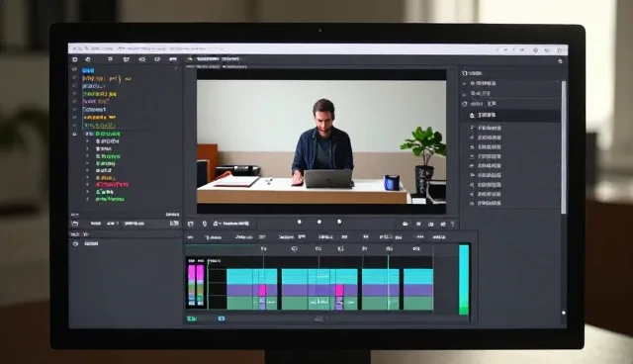Select the darker highlighted row in the right panel
The height and width of the screenshot is (364, 633).
pos(511,116)
